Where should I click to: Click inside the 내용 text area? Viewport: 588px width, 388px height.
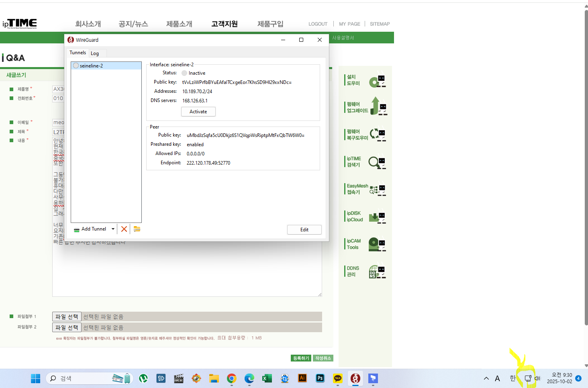click(187, 269)
